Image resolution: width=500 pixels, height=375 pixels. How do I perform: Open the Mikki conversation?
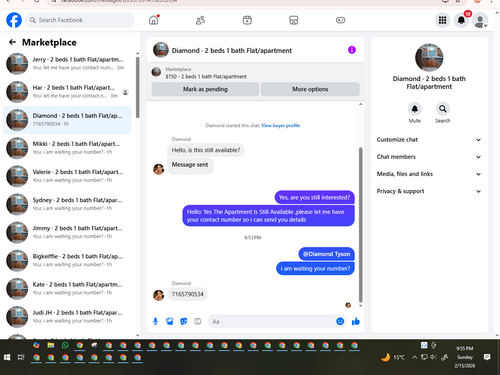[67, 148]
